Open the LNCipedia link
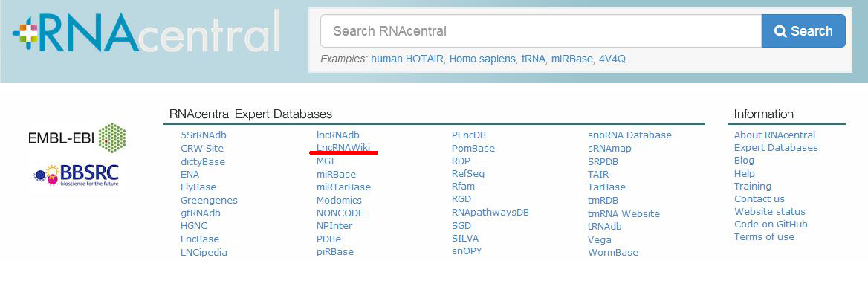The height and width of the screenshot is (281, 868). click(204, 252)
